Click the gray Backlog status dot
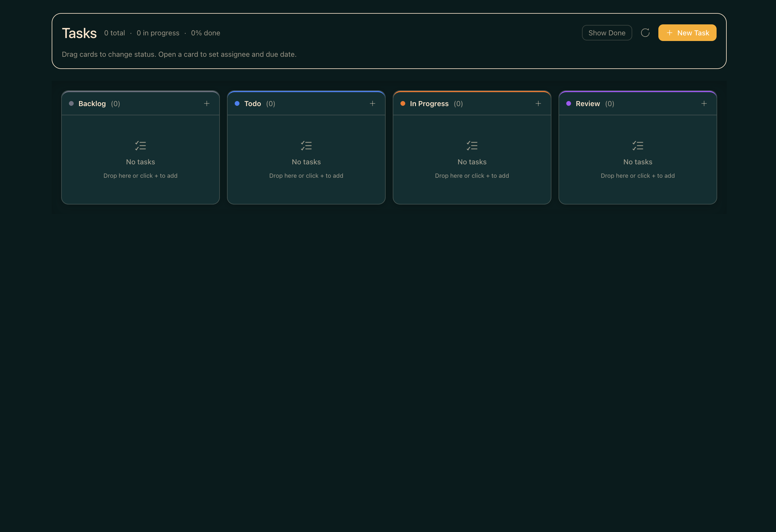 pos(71,103)
